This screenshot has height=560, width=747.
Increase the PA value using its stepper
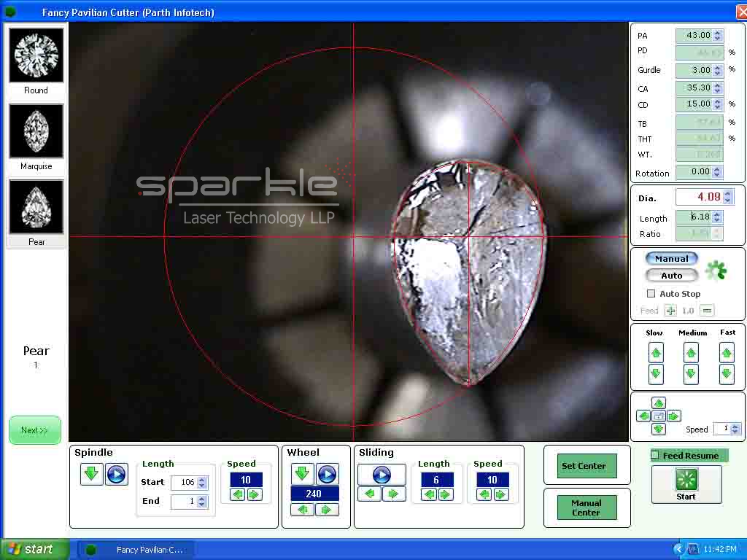pyautogui.click(x=719, y=31)
